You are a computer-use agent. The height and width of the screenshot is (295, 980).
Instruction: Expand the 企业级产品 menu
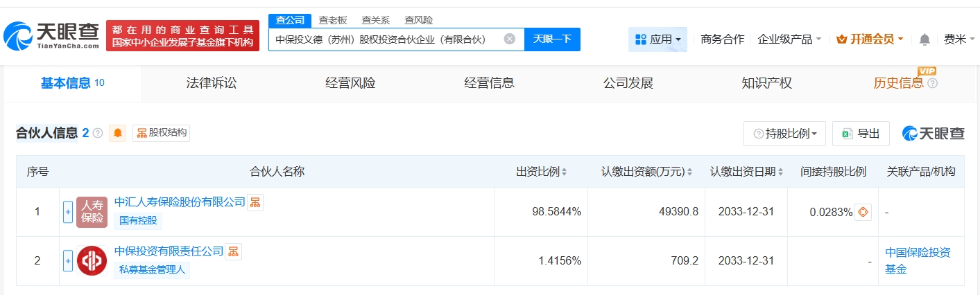pyautogui.click(x=789, y=39)
